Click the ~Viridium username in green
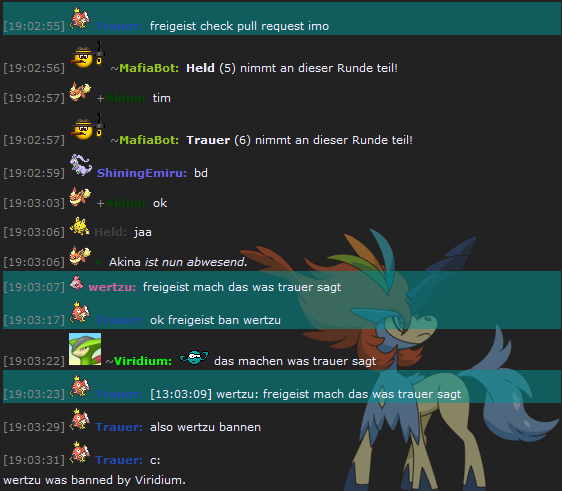Screen dimensions: 562x491 point(139,361)
